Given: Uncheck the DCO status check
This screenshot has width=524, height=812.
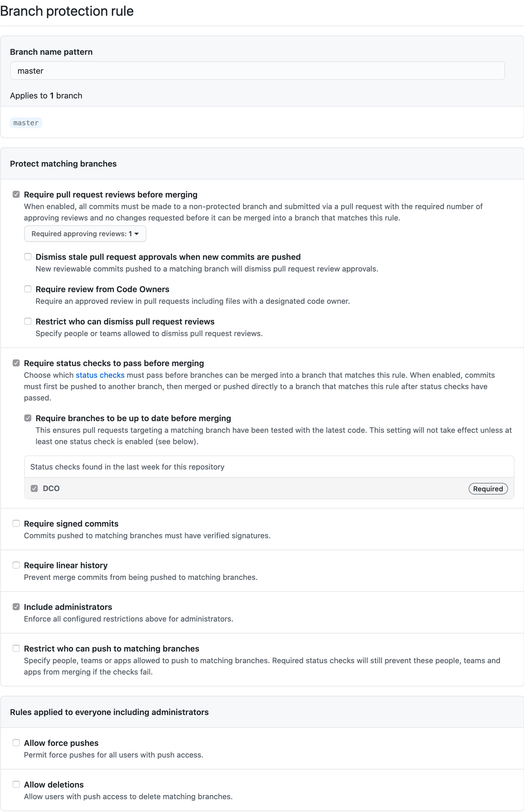Looking at the screenshot, I should pos(34,488).
